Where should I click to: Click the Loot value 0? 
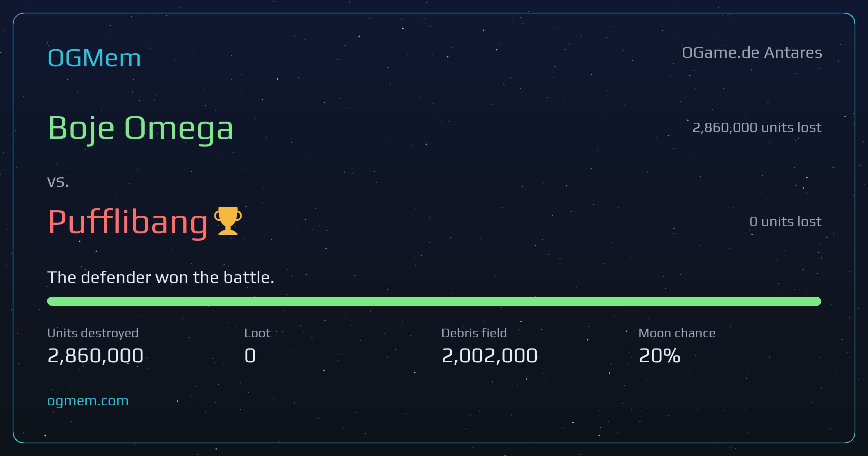250,356
